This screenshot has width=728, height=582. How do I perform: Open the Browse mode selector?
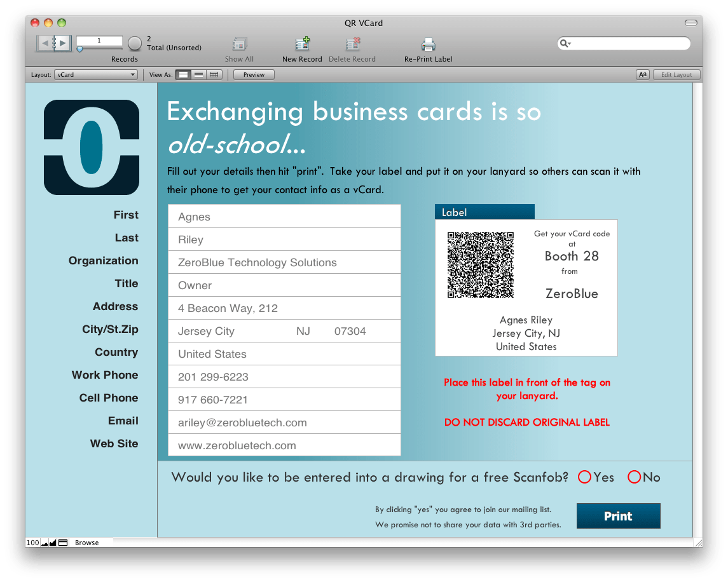point(87,543)
